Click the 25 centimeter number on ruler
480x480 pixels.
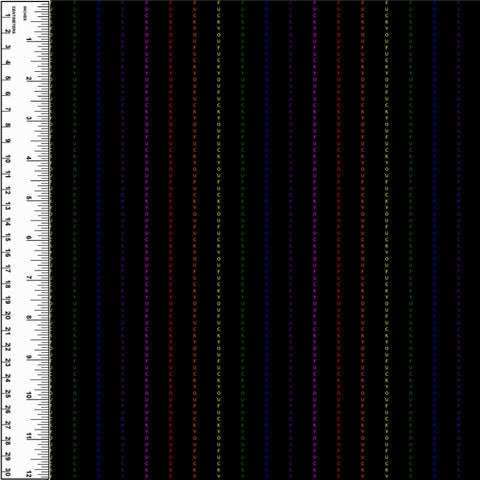[x=7, y=394]
